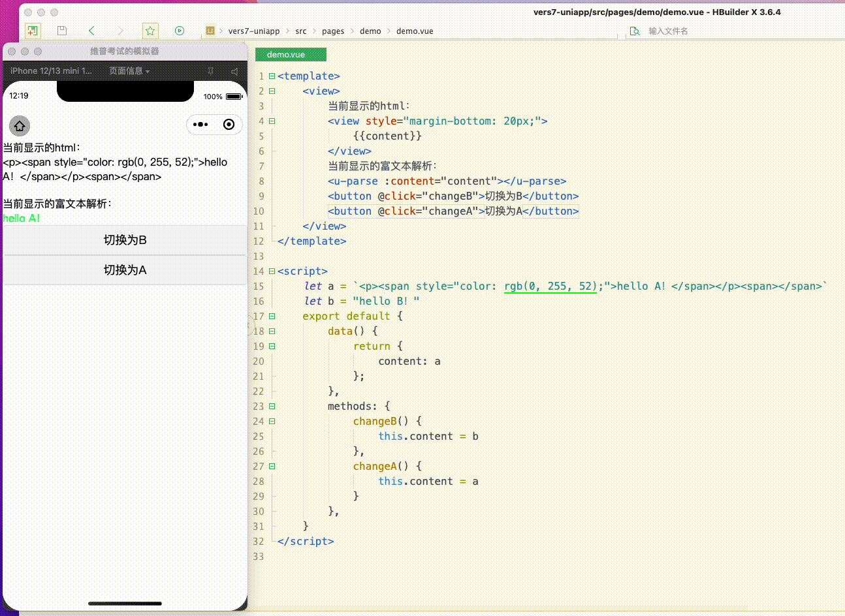Collapse the export default block fold
The image size is (845, 616).
click(272, 316)
